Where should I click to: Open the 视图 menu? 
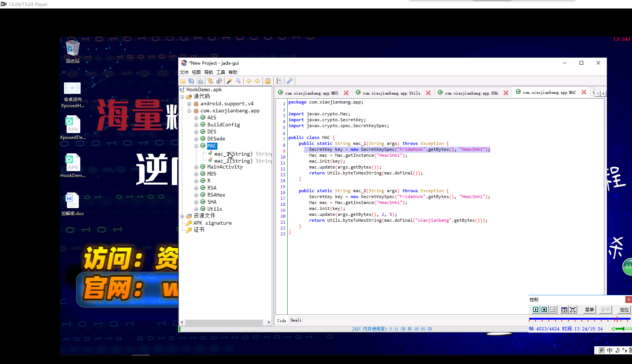(196, 72)
